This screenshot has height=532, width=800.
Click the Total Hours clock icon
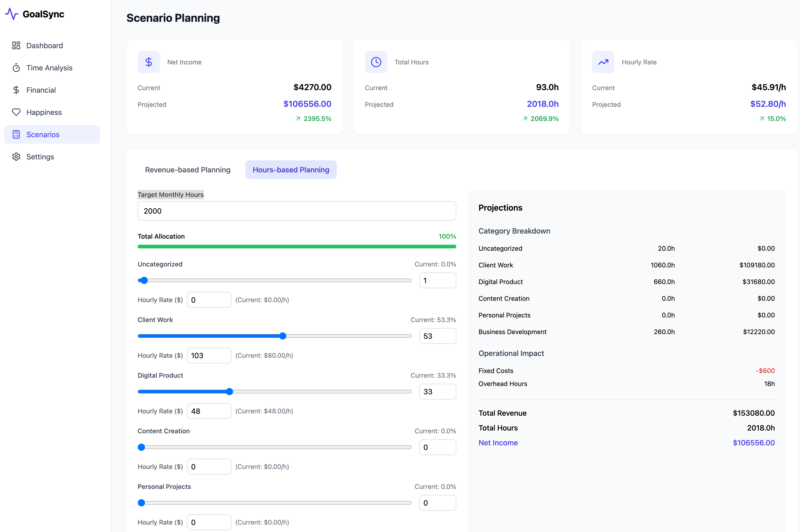[376, 62]
